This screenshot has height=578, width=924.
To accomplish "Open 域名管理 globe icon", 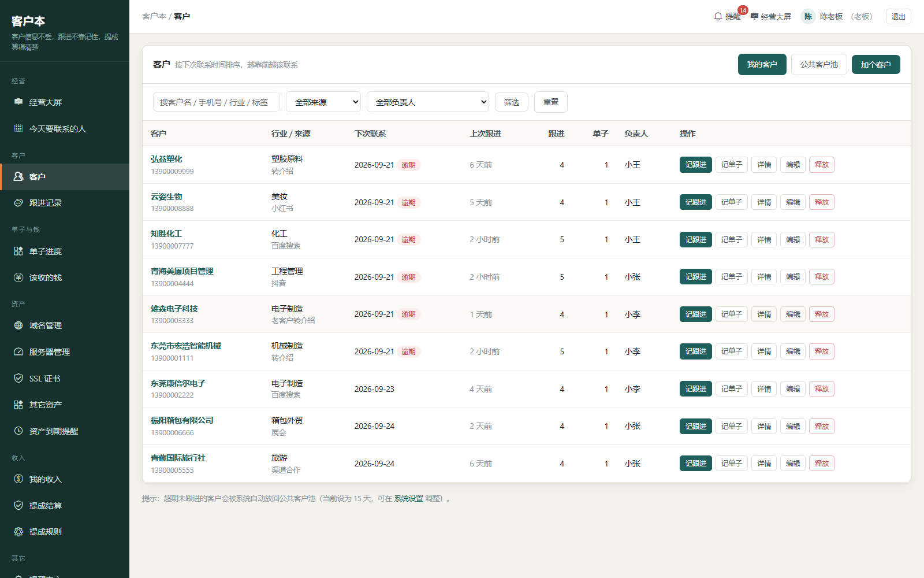I will pyautogui.click(x=18, y=325).
